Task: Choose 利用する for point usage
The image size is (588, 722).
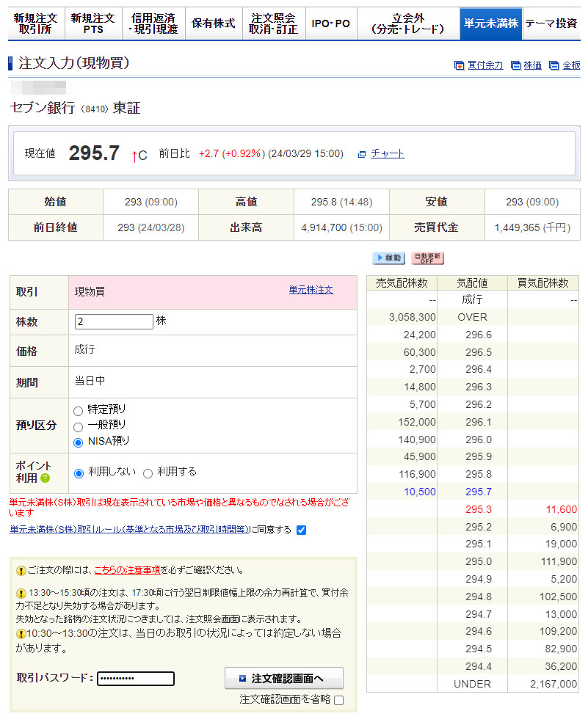Action: coord(148,473)
